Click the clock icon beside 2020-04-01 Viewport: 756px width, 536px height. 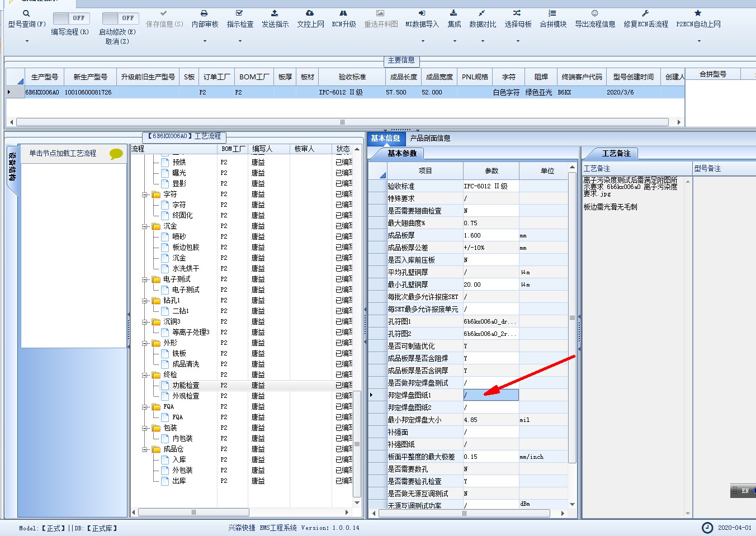(707, 528)
